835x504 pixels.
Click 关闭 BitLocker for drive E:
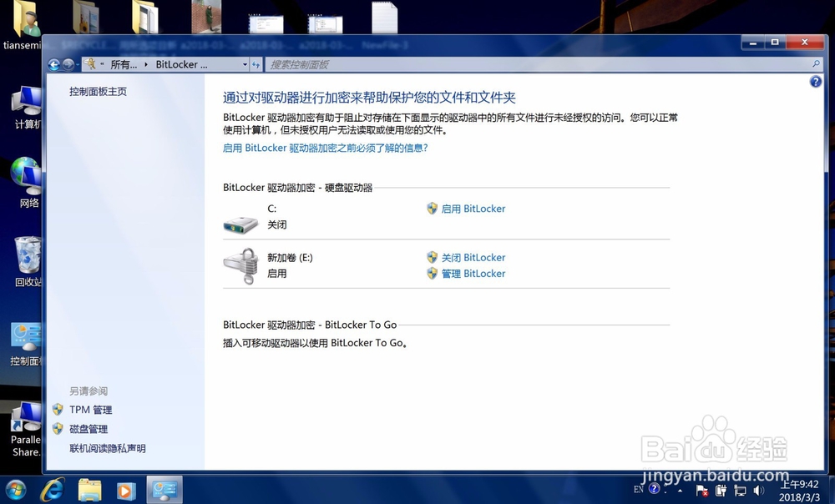473,258
